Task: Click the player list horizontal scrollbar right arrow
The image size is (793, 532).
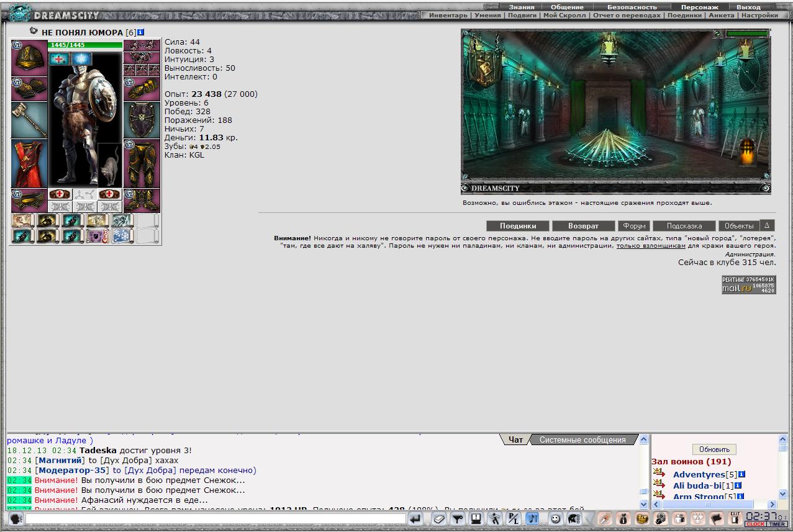Action: point(771,504)
